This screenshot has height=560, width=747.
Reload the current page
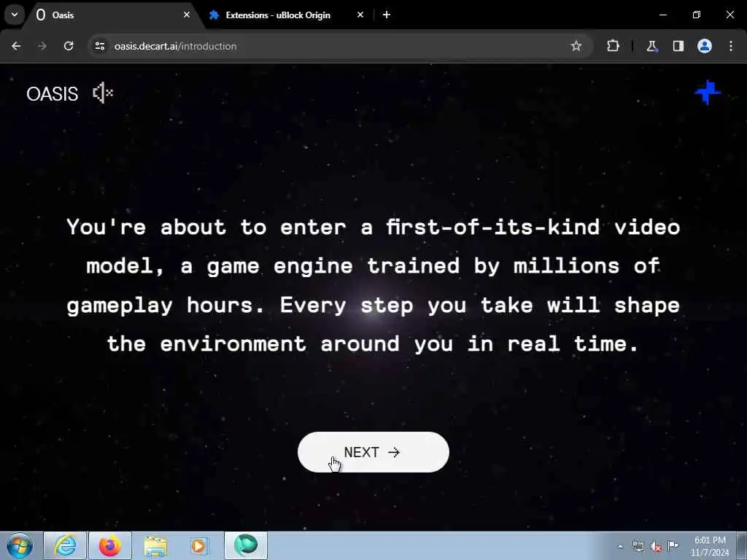pos(69,46)
